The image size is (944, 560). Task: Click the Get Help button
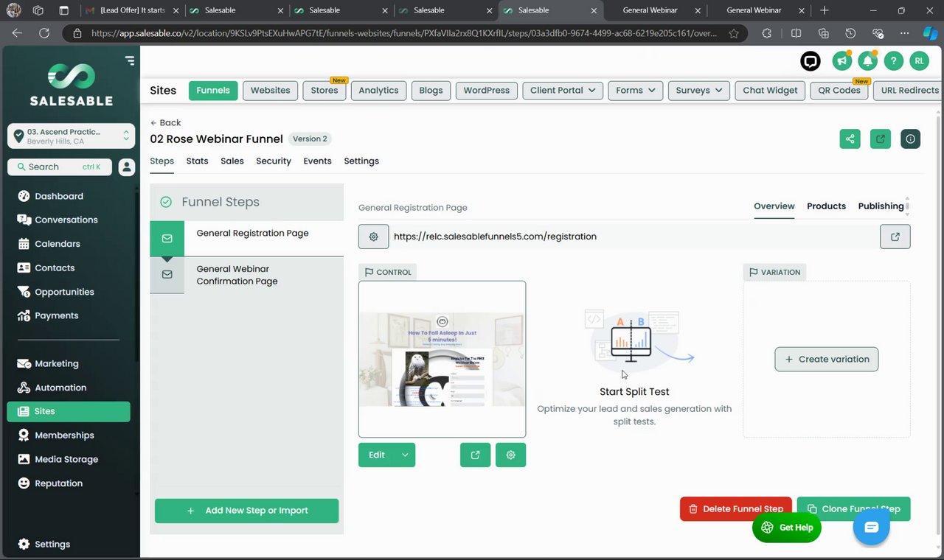[786, 528]
